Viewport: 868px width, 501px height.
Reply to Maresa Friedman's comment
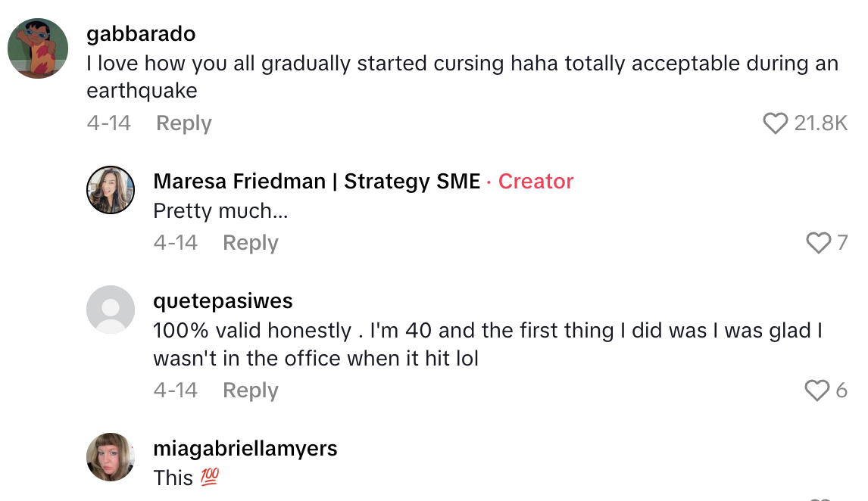pos(250,243)
